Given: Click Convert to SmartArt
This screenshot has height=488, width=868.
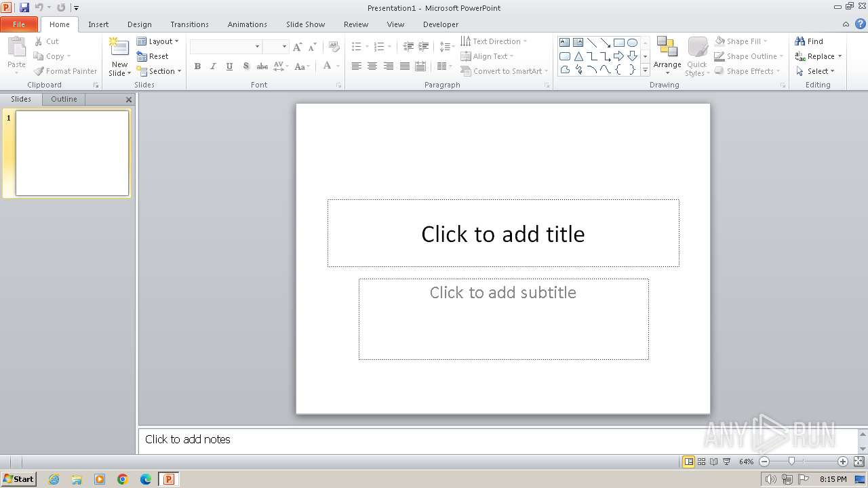Looking at the screenshot, I should [x=504, y=71].
